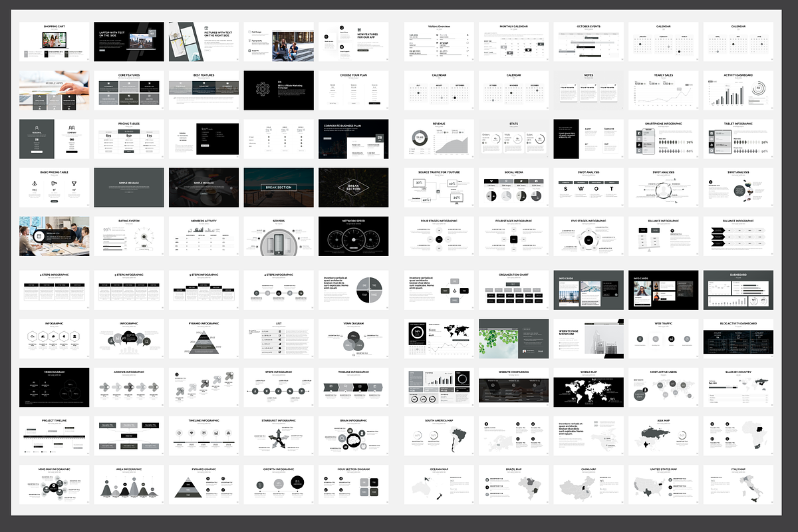The height and width of the screenshot is (532, 798).
Task: Open the Choose Your Plan slide
Action: tap(354, 90)
